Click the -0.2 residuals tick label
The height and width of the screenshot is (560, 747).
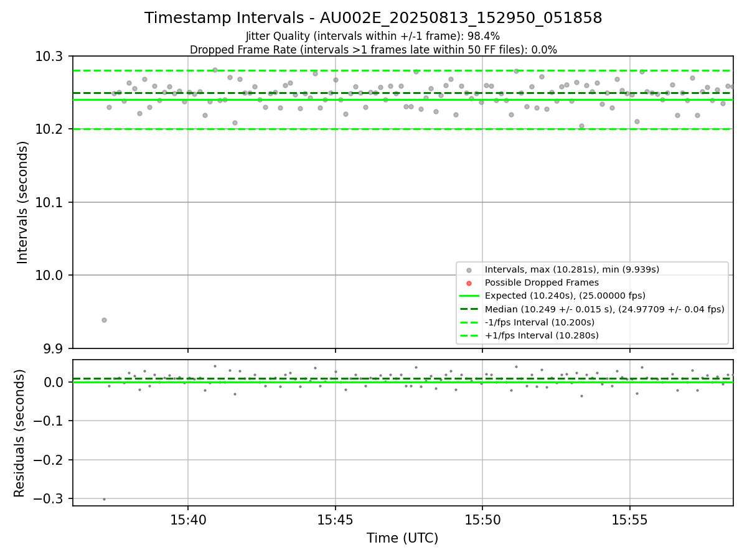point(49,460)
